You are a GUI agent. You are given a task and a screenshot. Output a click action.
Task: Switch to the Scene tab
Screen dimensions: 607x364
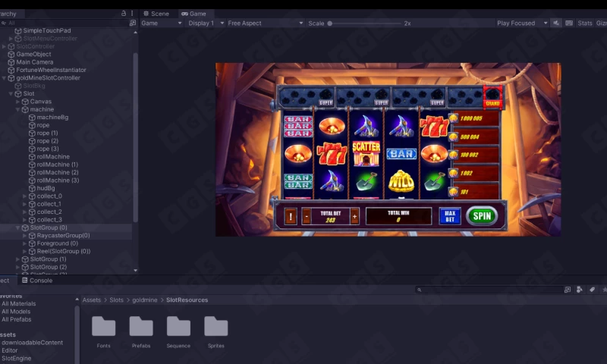point(156,14)
